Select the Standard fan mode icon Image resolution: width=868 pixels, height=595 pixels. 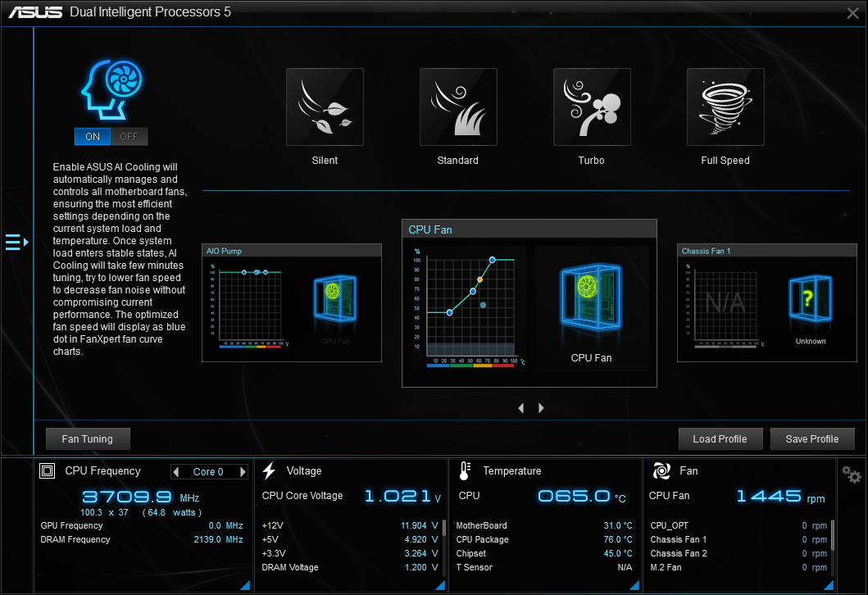point(458,107)
